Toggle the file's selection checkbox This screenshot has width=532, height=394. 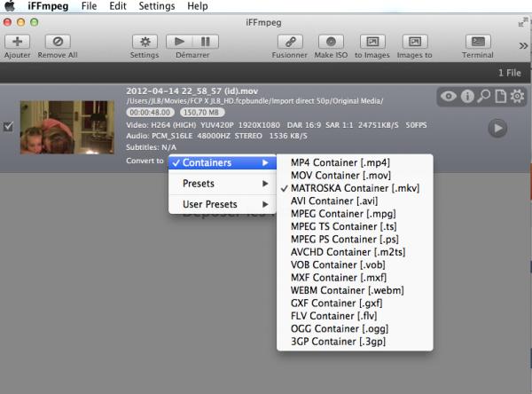[8, 127]
